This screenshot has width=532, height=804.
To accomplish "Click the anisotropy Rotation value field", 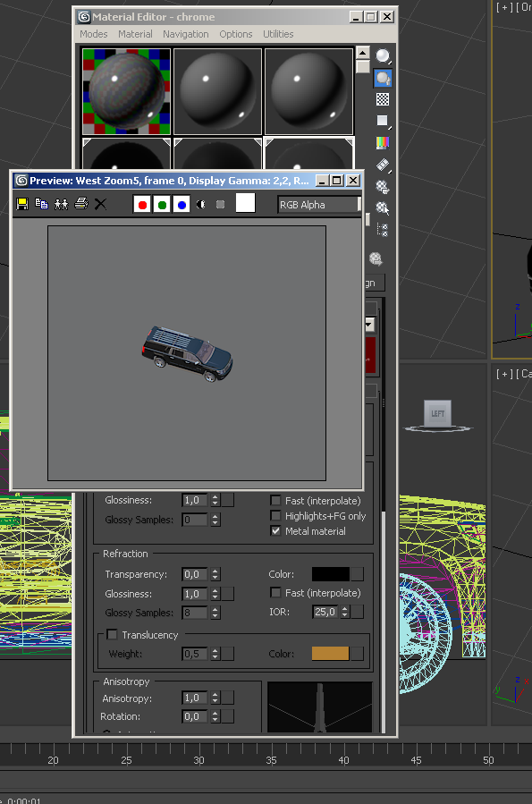I will coord(195,716).
